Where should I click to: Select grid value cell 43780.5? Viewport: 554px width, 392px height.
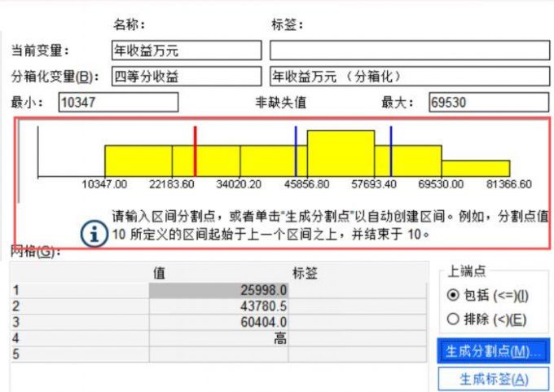click(x=218, y=306)
